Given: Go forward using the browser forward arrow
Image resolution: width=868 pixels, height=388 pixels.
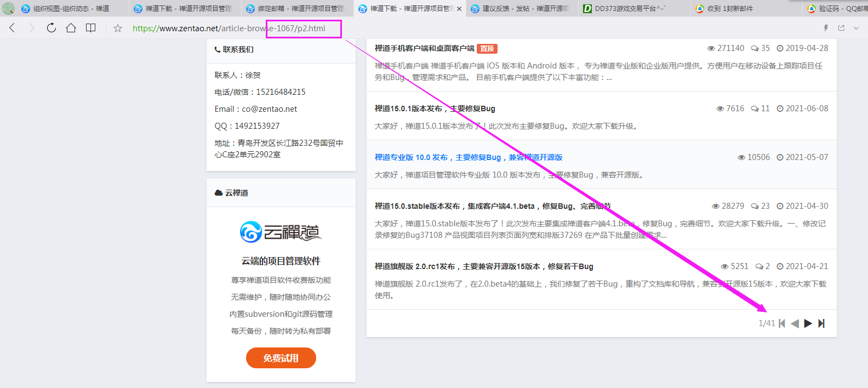Looking at the screenshot, I should (x=31, y=28).
